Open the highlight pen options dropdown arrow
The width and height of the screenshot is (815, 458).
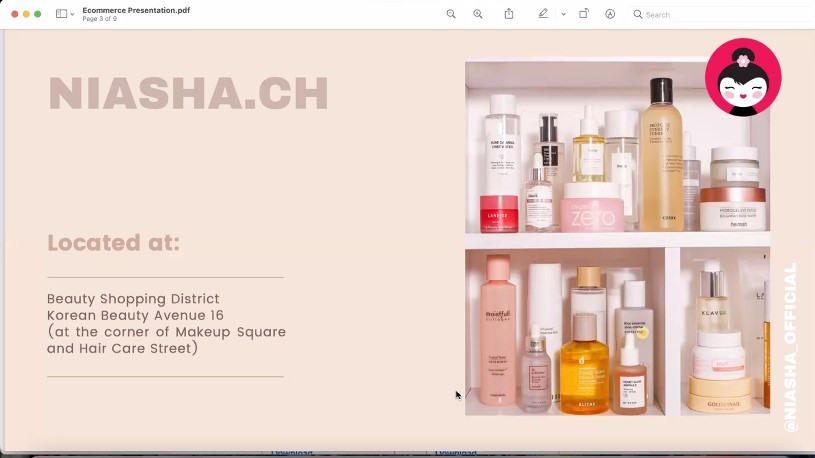[563, 15]
